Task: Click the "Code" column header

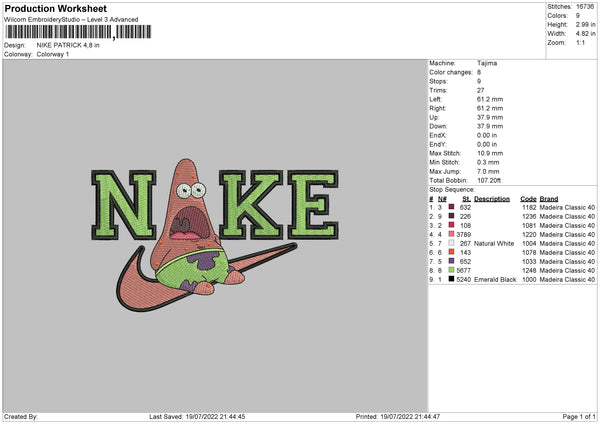Action: (528, 199)
